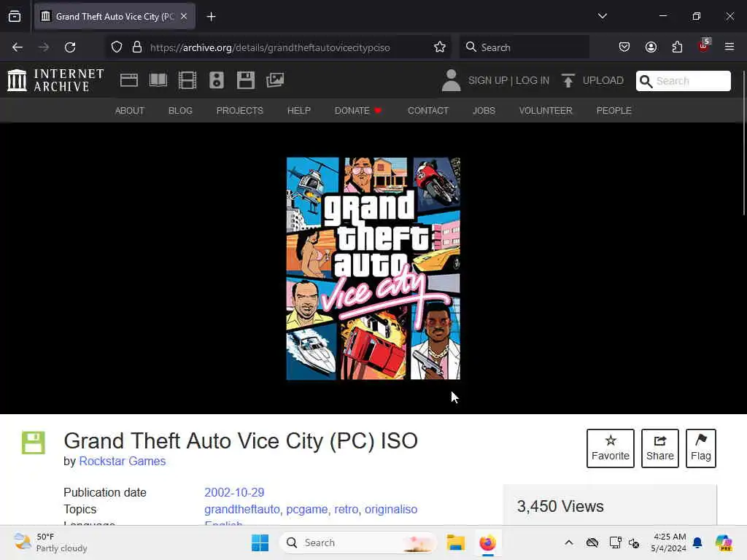Open the Texts book icon
747x560 pixels.
click(158, 80)
